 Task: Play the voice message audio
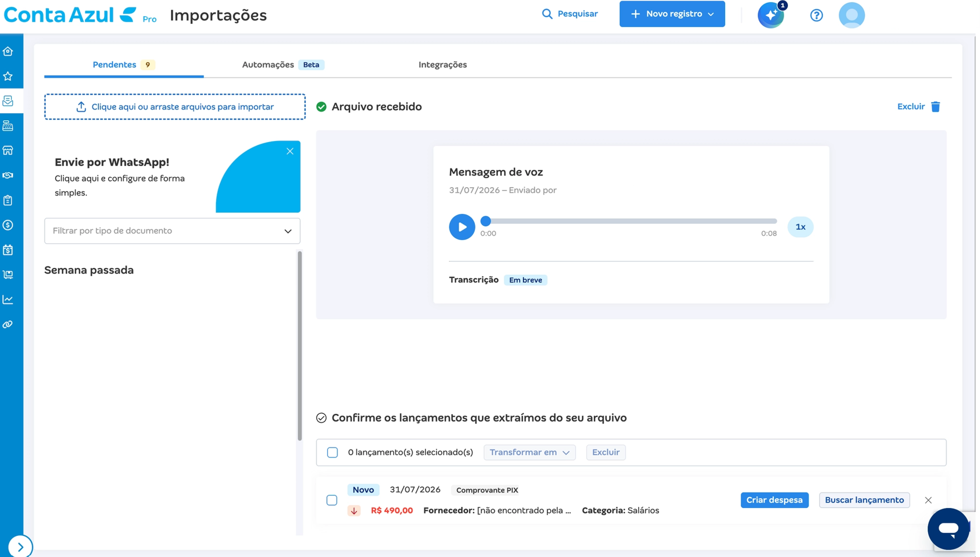click(x=462, y=227)
